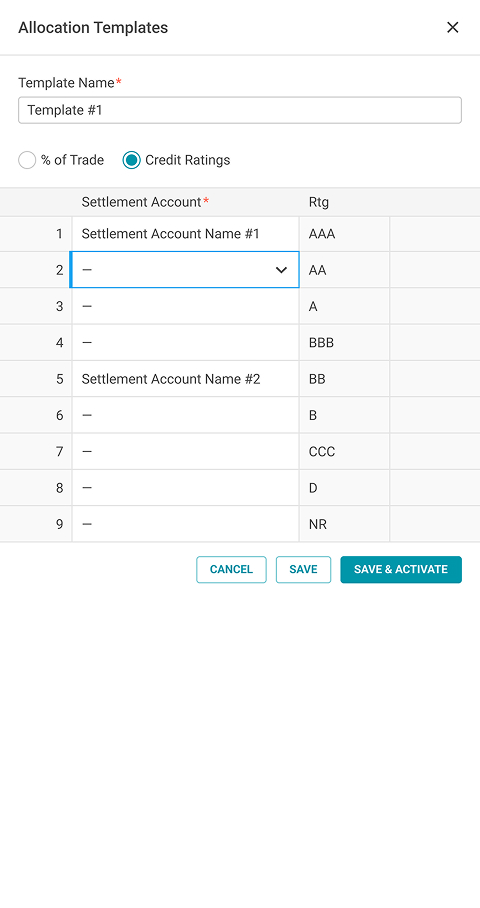The image size is (480, 908).
Task: Select the NR rating cell
Action: tap(345, 524)
